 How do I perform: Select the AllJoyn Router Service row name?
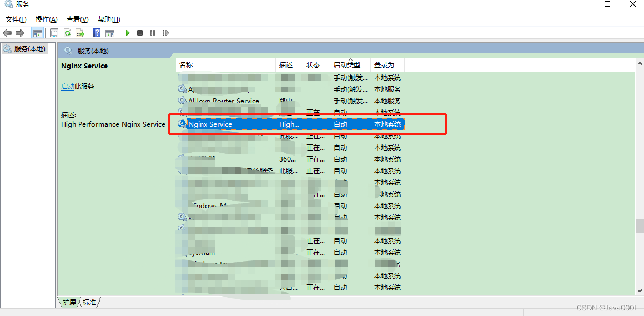[x=224, y=101]
